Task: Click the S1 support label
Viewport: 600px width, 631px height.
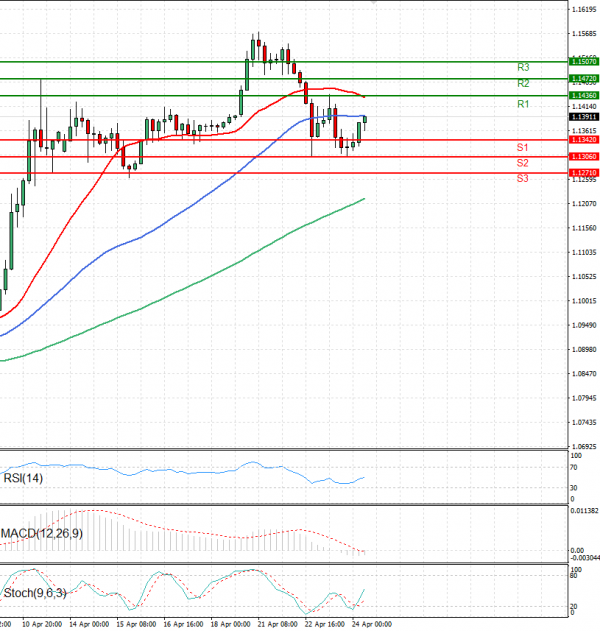Action: [x=522, y=147]
